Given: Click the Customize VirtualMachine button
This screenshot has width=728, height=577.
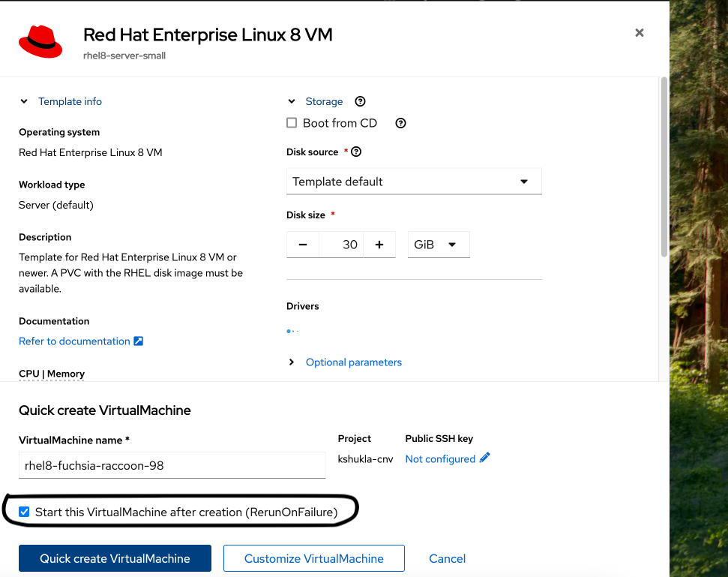Looking at the screenshot, I should pyautogui.click(x=314, y=558).
